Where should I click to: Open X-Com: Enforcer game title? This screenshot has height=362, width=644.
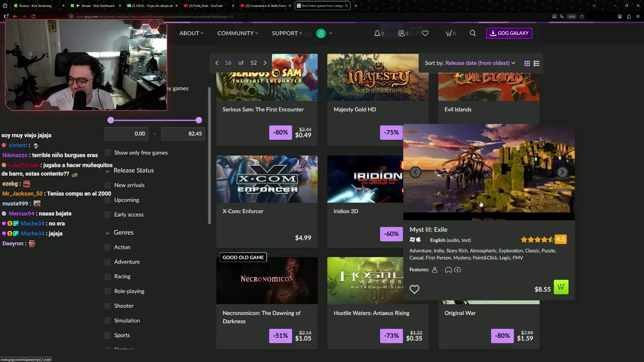click(243, 211)
